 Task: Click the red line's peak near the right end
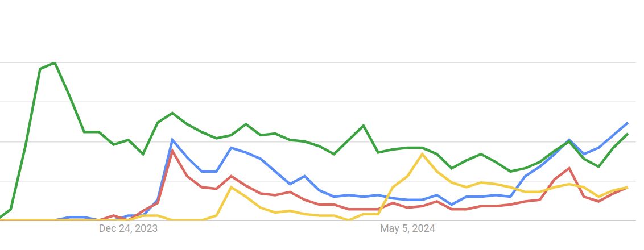click(x=569, y=168)
